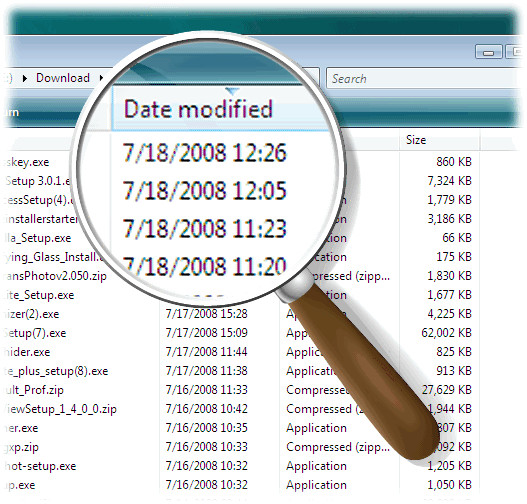Click the 860 KB size value
The height and width of the screenshot is (504, 527).
point(454,162)
